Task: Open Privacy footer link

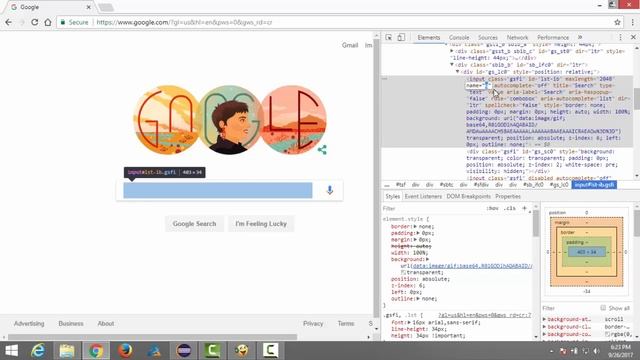Action: [313, 324]
